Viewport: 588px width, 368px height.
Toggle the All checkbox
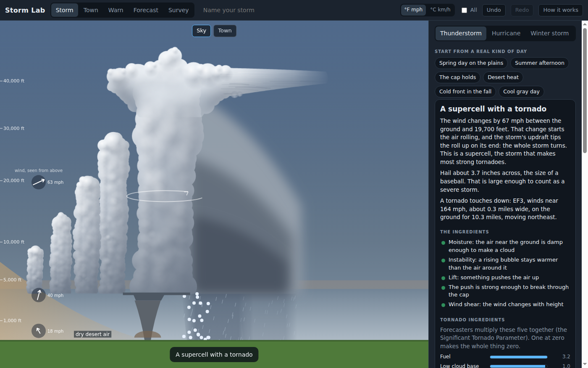[464, 10]
